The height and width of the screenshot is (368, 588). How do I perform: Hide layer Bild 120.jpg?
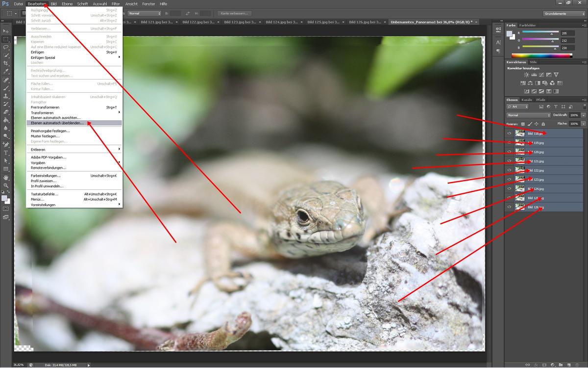510,152
